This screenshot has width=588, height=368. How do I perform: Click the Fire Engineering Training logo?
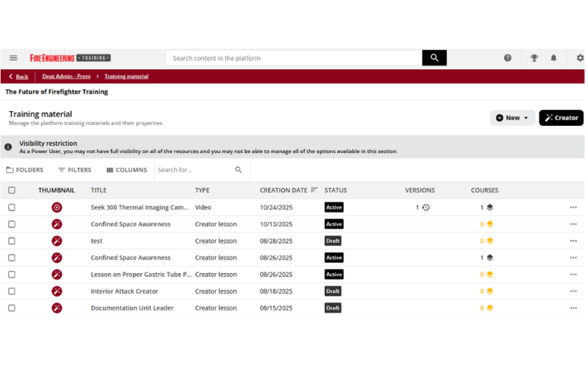pyautogui.click(x=70, y=58)
